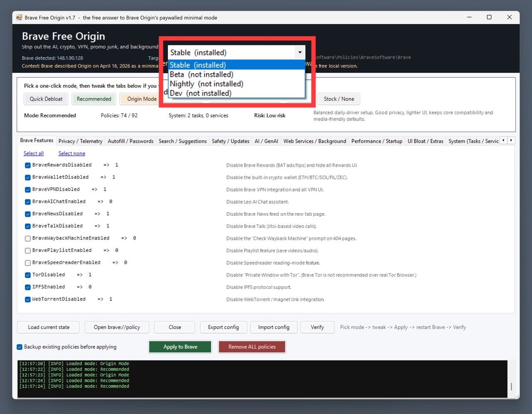Click Load current state
The image size is (532, 414).
click(49, 328)
